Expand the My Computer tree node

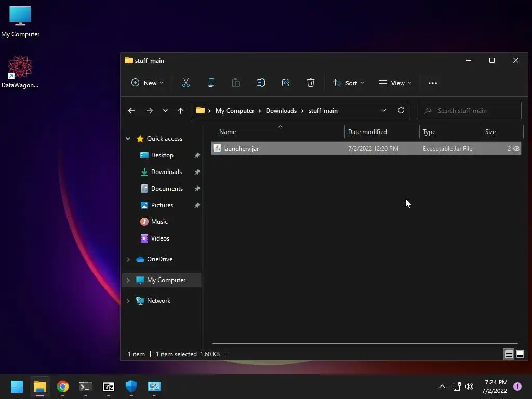coord(128,280)
